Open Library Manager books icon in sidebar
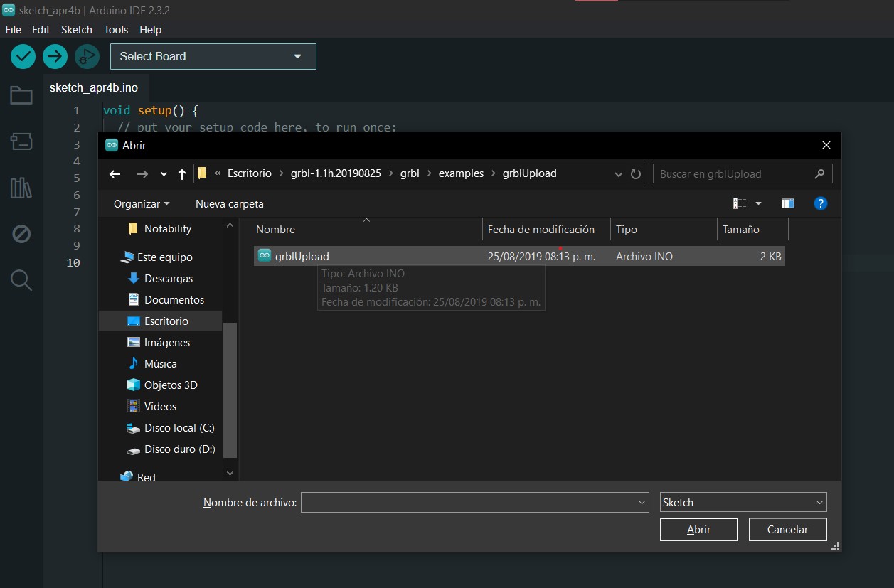894x588 pixels. (x=21, y=188)
